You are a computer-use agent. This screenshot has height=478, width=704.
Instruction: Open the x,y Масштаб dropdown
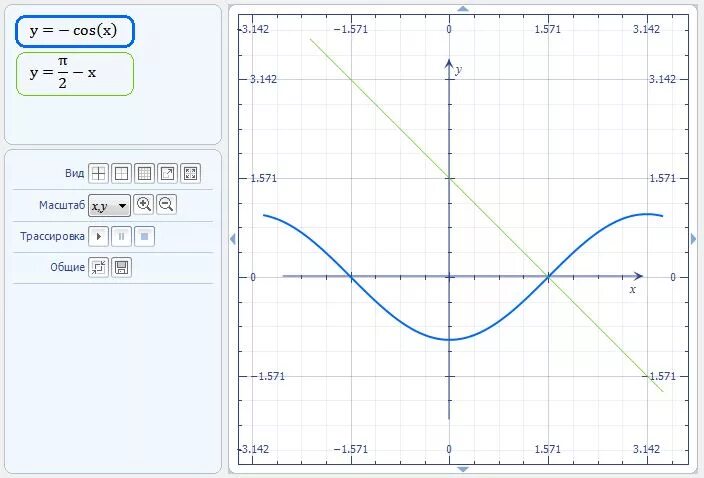click(x=110, y=206)
